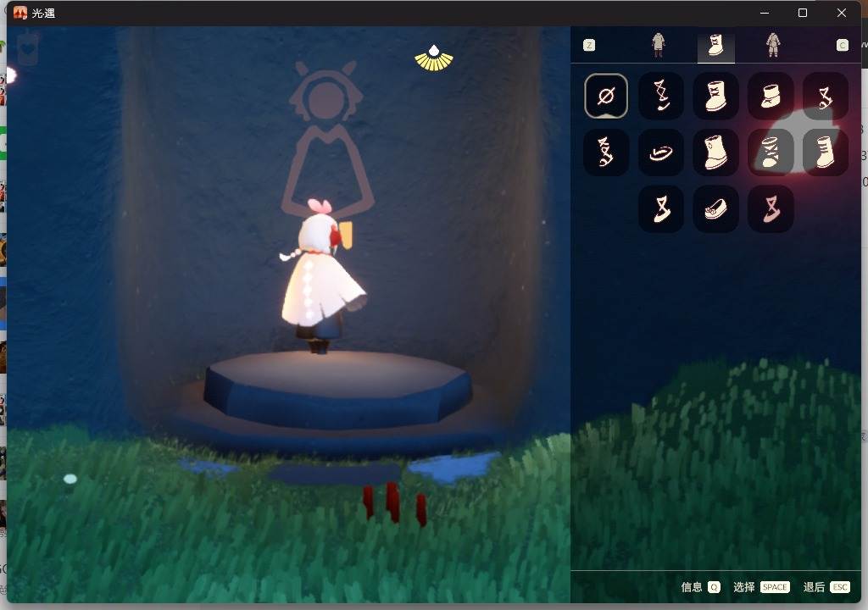
Task: Go back with 退后 ESC button
Action: pos(826,587)
